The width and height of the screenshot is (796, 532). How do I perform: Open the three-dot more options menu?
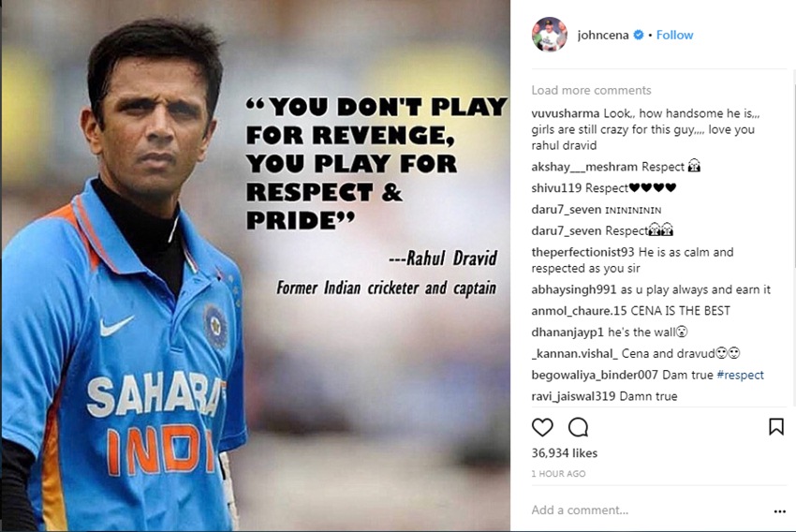[x=780, y=511]
